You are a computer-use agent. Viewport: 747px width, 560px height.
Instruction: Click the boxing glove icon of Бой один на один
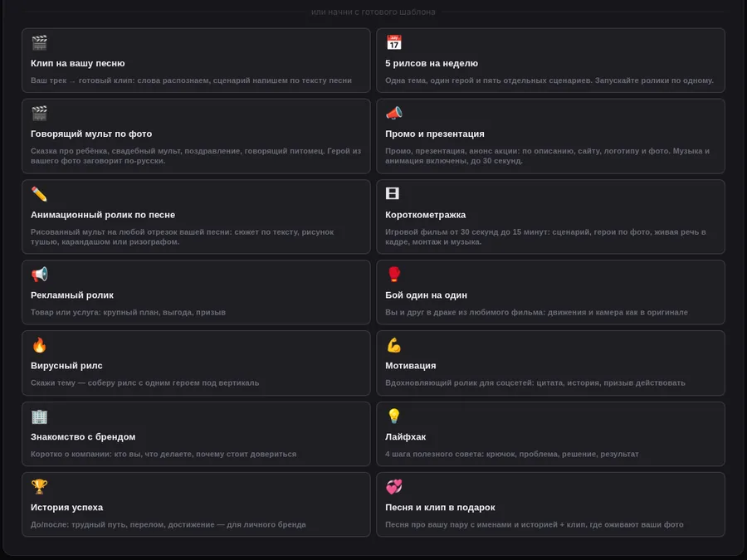click(393, 275)
